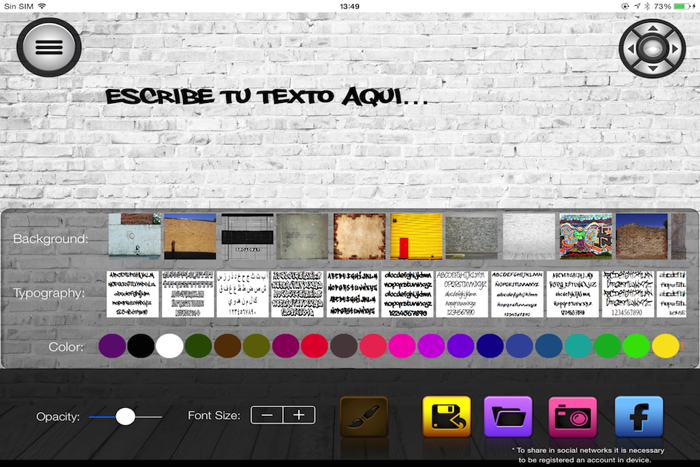Screen dimensions: 700x467
Task: Pick the dark purple color swatch
Action: click(x=112, y=346)
